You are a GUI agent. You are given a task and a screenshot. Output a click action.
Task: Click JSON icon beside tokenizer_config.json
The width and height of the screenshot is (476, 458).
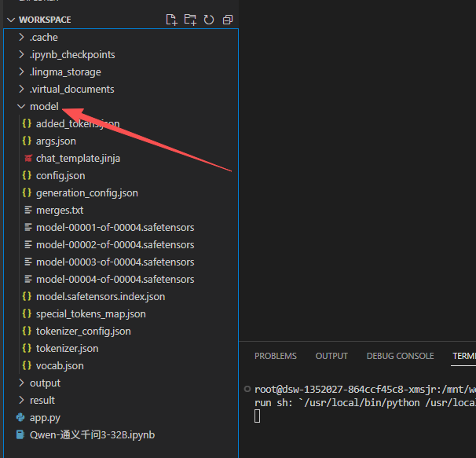[x=27, y=331]
